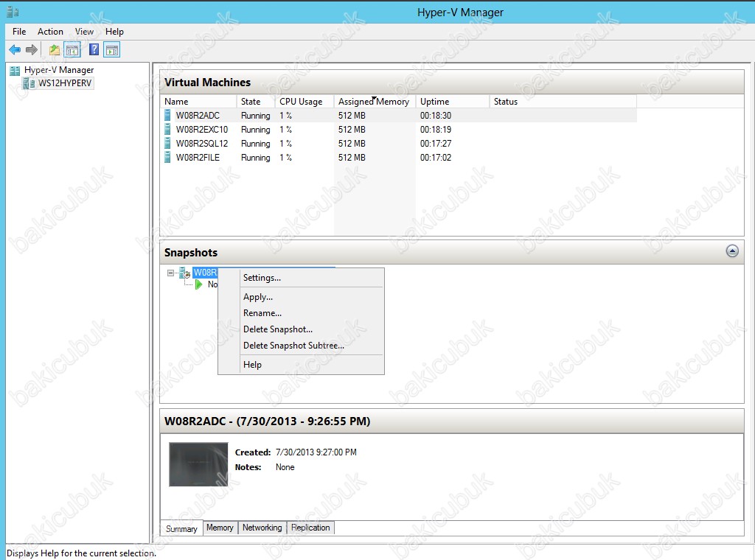Click the W08R2EXC10 virtual machine icon
755x560 pixels.
tap(167, 130)
